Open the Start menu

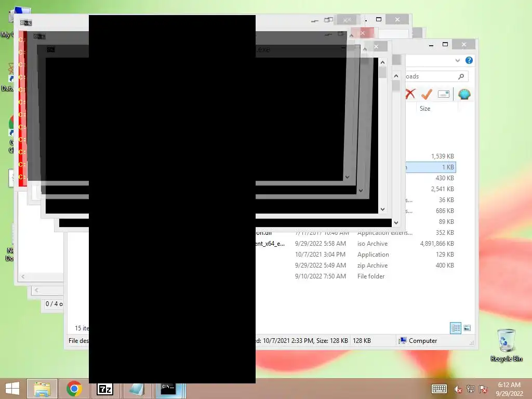[x=12, y=389]
